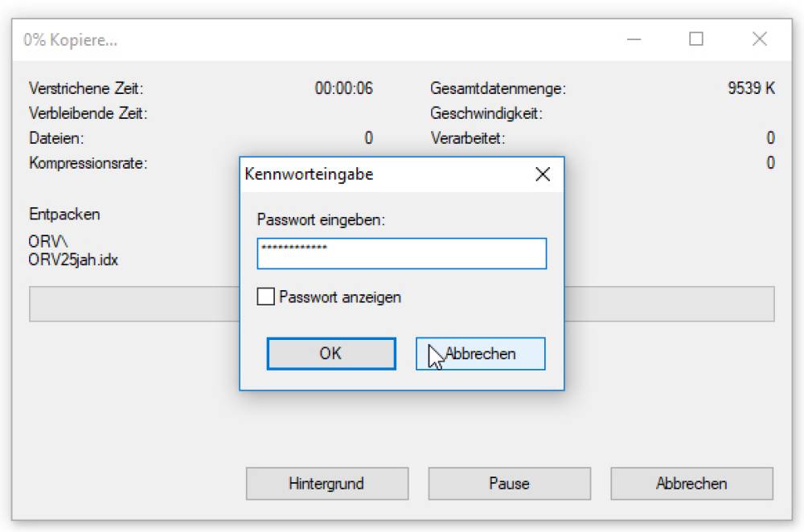Click the Geschwindigkeit label

pos(486,113)
